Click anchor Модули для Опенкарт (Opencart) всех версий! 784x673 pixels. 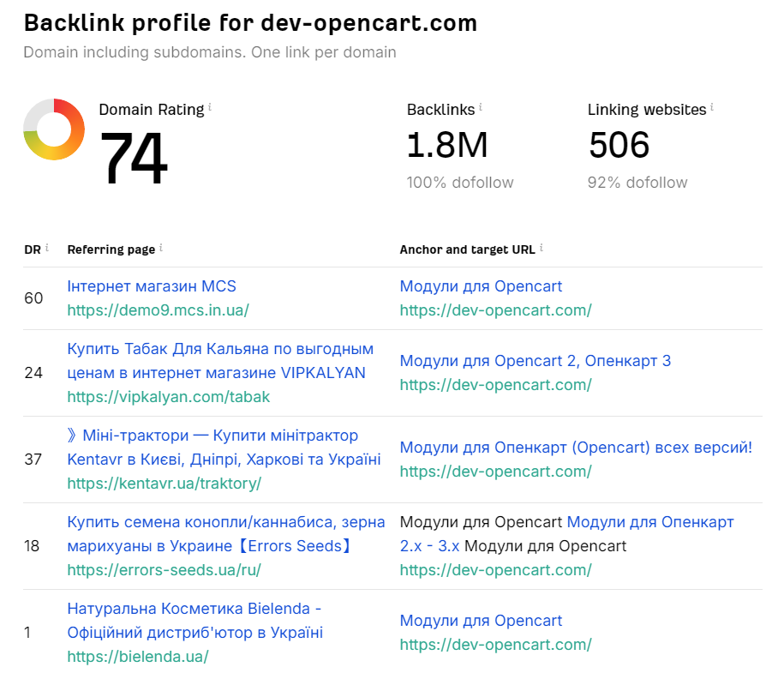click(576, 448)
